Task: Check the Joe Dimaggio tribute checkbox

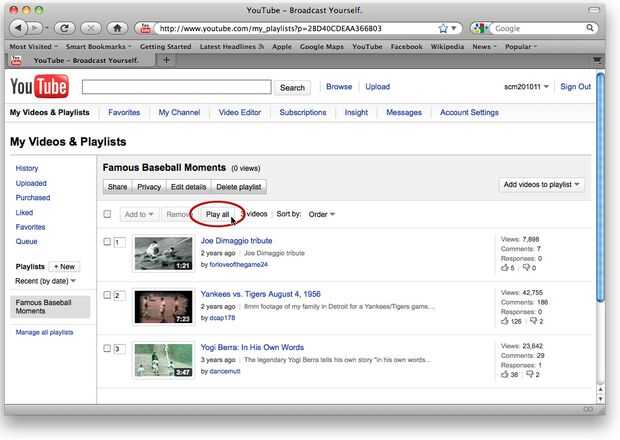Action: point(107,242)
